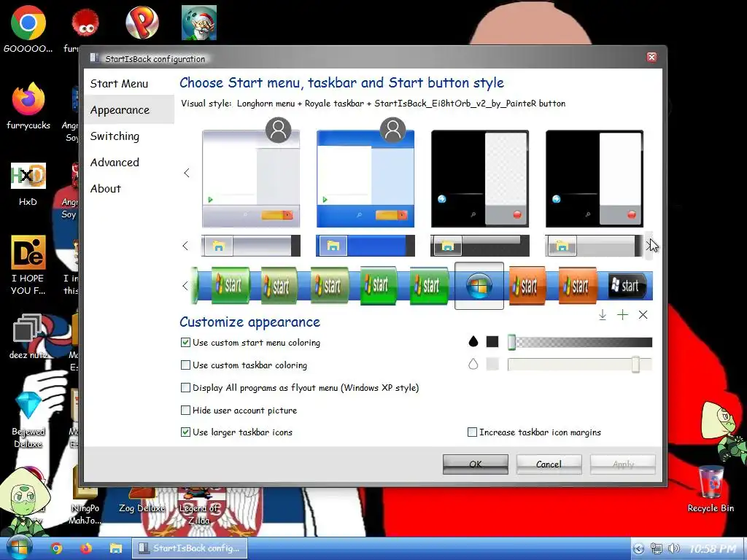Pick the fourth bright green start button

[x=379, y=285]
